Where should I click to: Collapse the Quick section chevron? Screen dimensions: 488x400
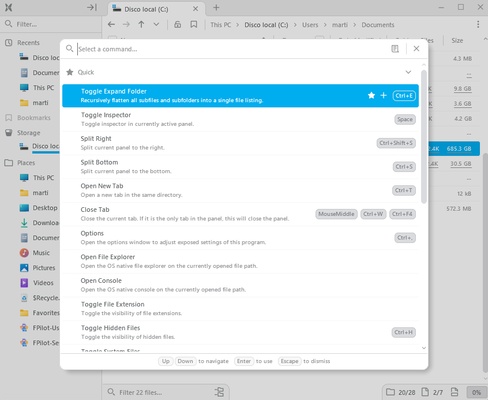coord(408,72)
